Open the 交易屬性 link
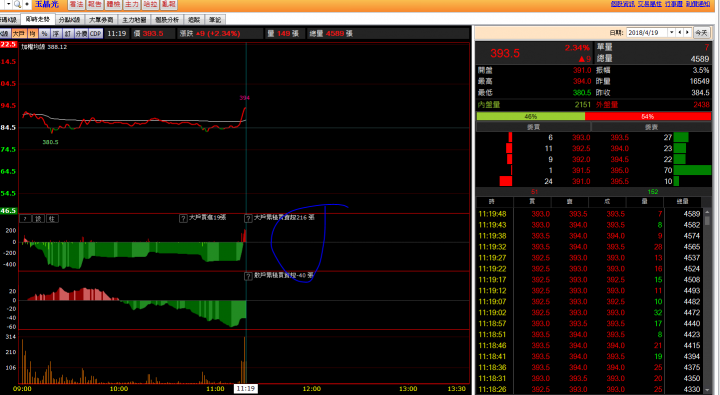This screenshot has width=720, height=395. tap(649, 4)
